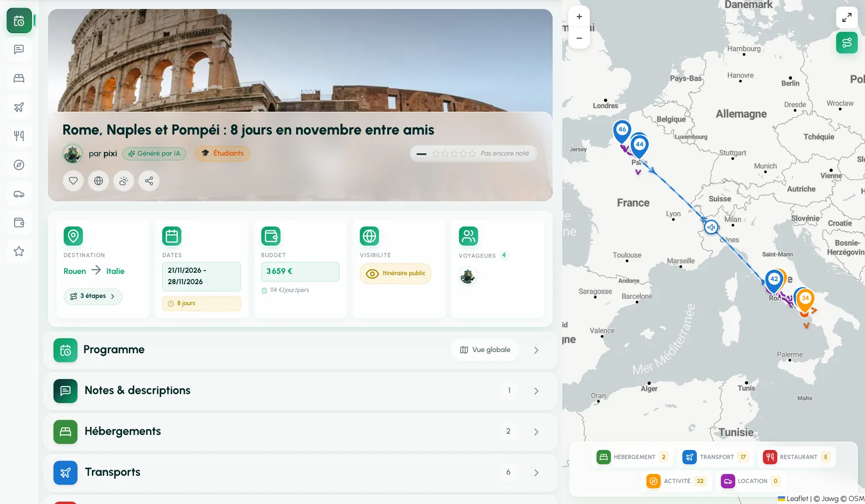
Task: Open the activities compass sidebar icon
Action: 19,165
